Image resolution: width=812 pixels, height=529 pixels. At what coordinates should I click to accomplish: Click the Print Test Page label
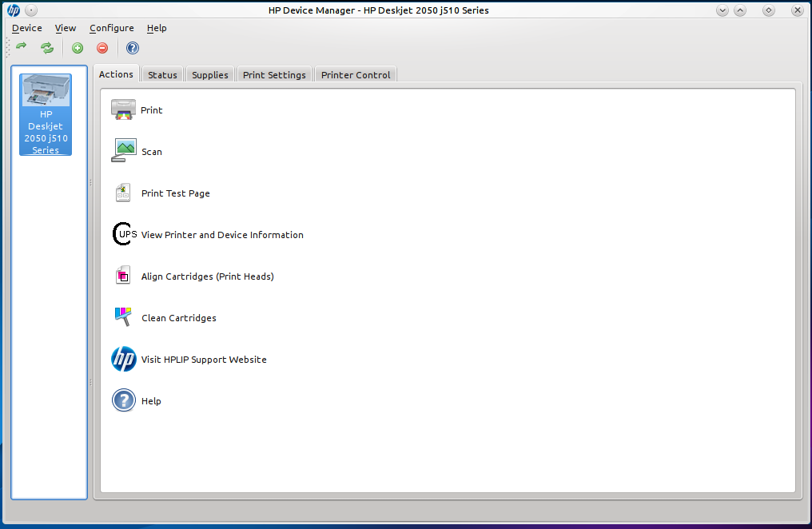(176, 193)
